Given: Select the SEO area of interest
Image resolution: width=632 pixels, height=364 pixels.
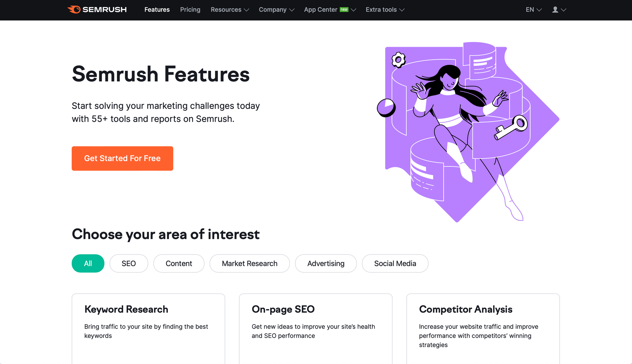Looking at the screenshot, I should tap(129, 263).
